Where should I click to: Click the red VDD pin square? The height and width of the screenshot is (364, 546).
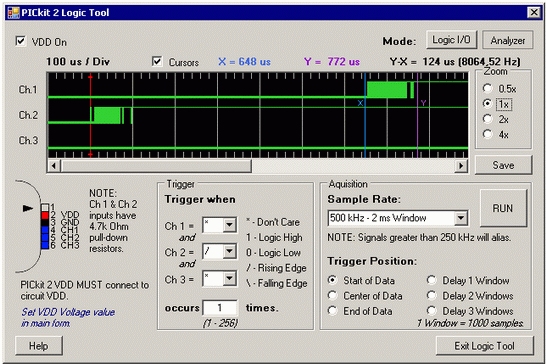pyautogui.click(x=45, y=215)
